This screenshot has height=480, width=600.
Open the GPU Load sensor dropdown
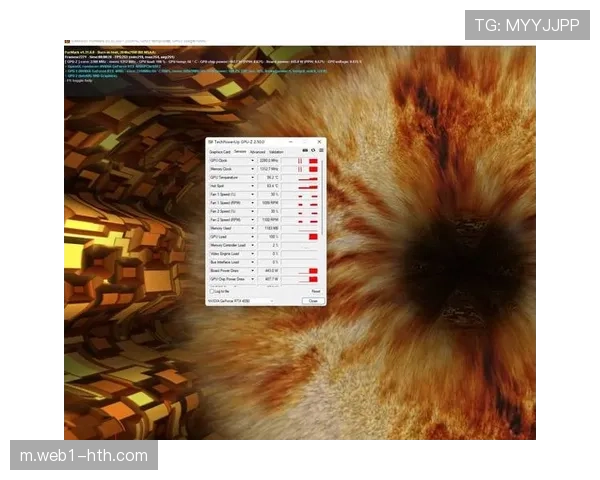252,236
